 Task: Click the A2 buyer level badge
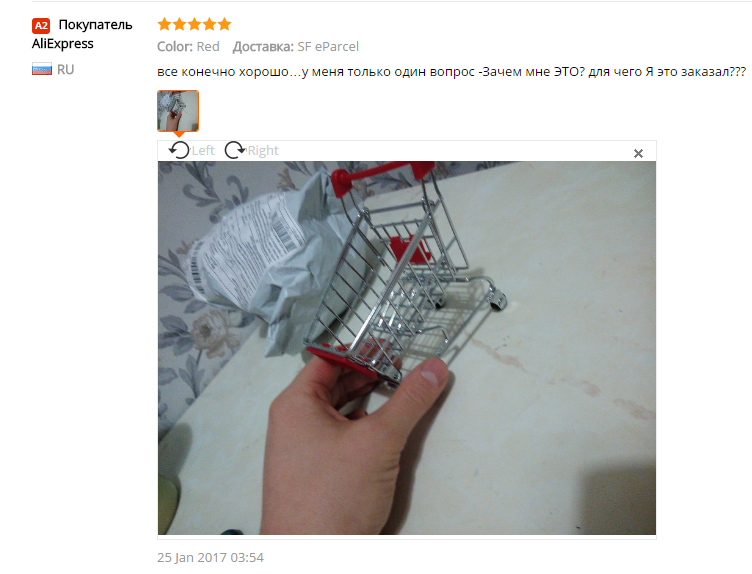(41, 25)
